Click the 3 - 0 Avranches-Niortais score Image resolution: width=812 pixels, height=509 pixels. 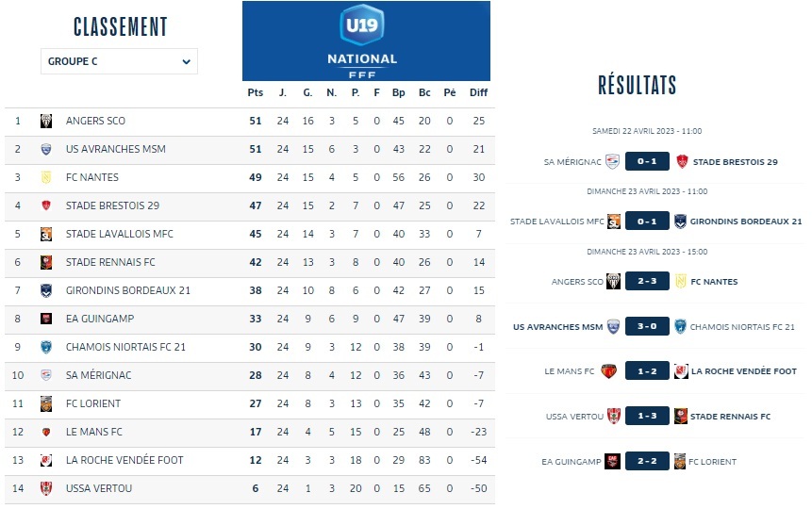tap(646, 327)
